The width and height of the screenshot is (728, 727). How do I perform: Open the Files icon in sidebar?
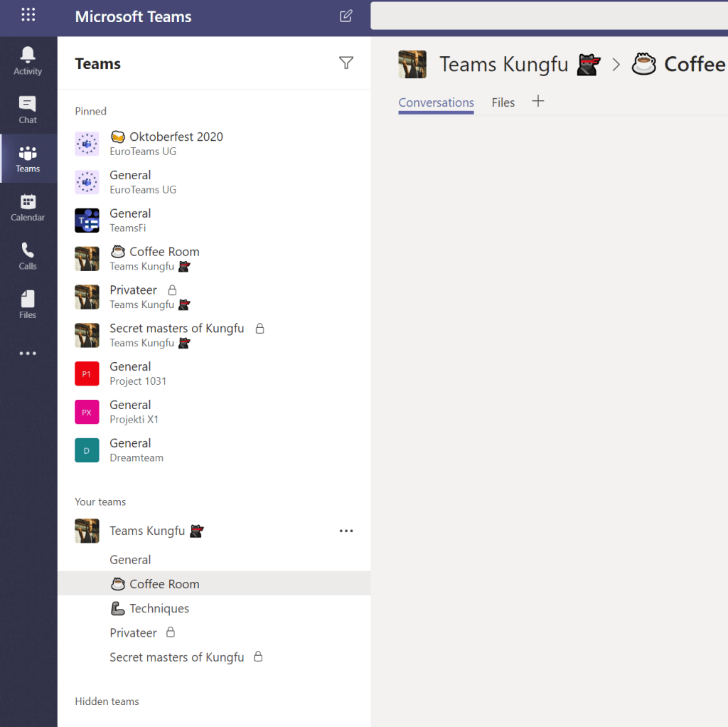click(x=28, y=304)
